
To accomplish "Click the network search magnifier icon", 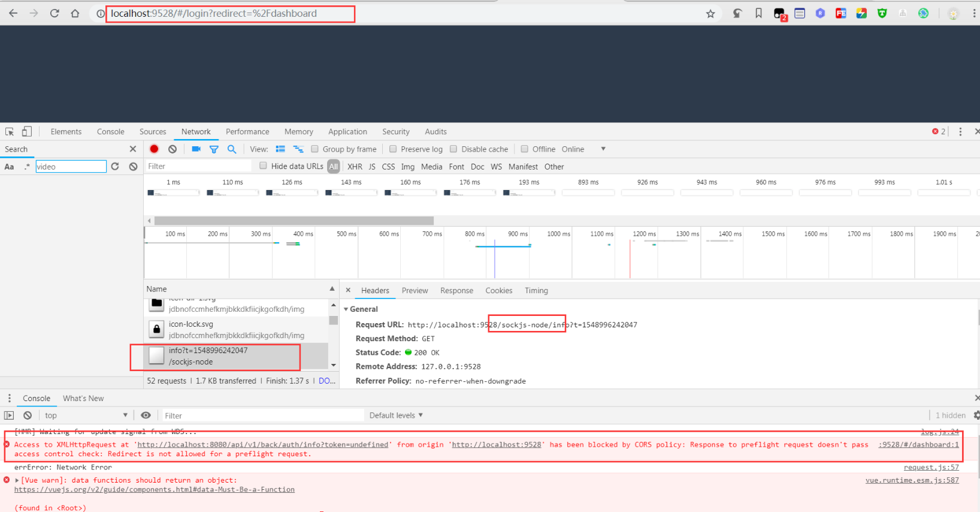I will (232, 149).
